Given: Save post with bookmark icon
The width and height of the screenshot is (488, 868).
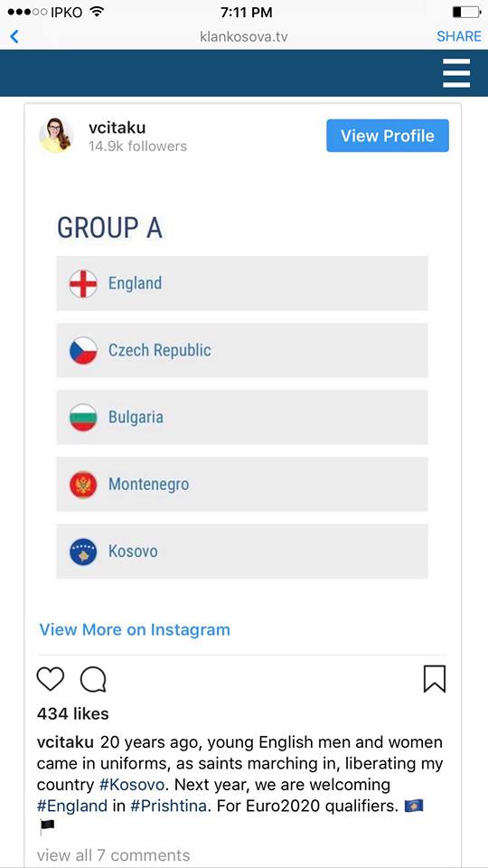Looking at the screenshot, I should click(x=435, y=679).
